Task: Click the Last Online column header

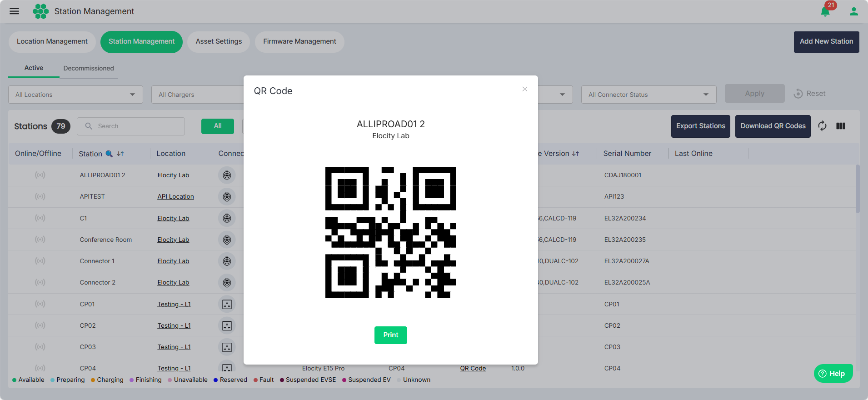Action: (693, 154)
